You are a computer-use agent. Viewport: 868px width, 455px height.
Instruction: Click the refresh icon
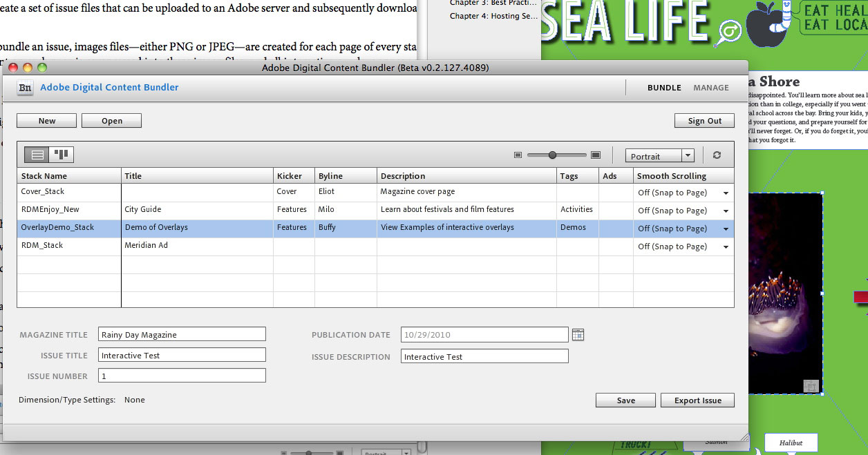[717, 155]
